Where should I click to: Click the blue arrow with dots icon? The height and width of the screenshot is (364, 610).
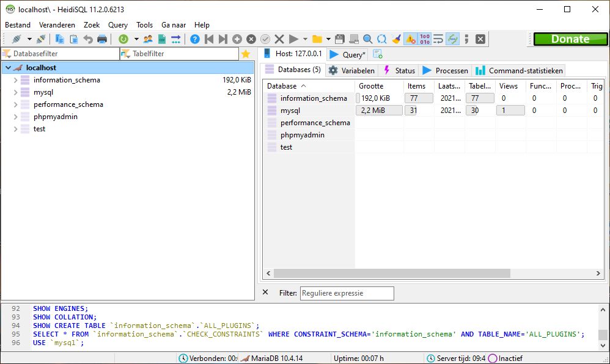click(x=176, y=39)
